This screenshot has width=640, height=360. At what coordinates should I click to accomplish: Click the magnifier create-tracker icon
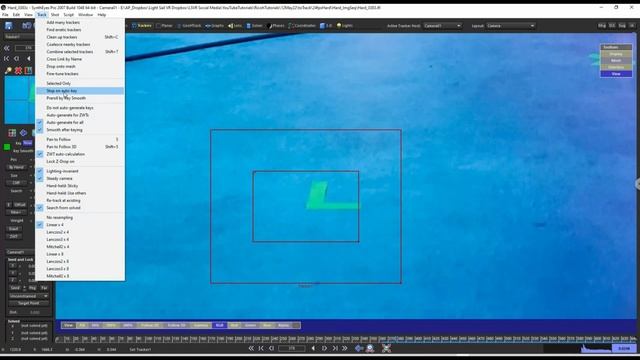[x=8, y=70]
